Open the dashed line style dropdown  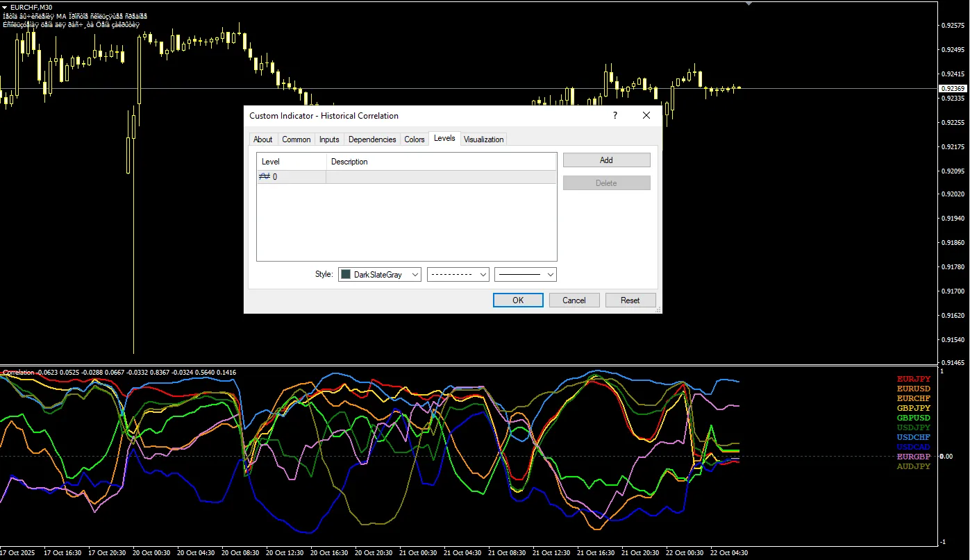pos(458,275)
